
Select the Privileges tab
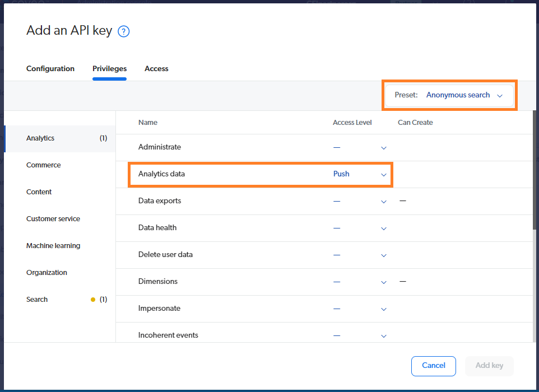109,69
